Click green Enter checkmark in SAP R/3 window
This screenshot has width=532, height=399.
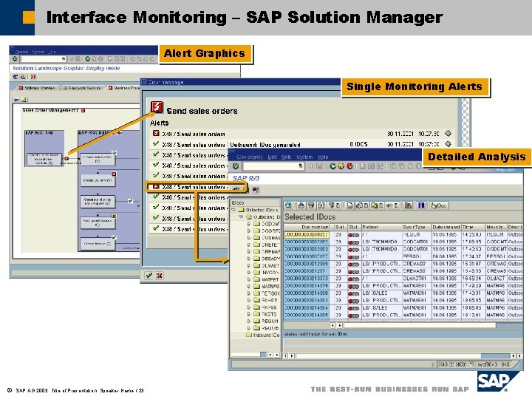pyautogui.click(x=236, y=166)
